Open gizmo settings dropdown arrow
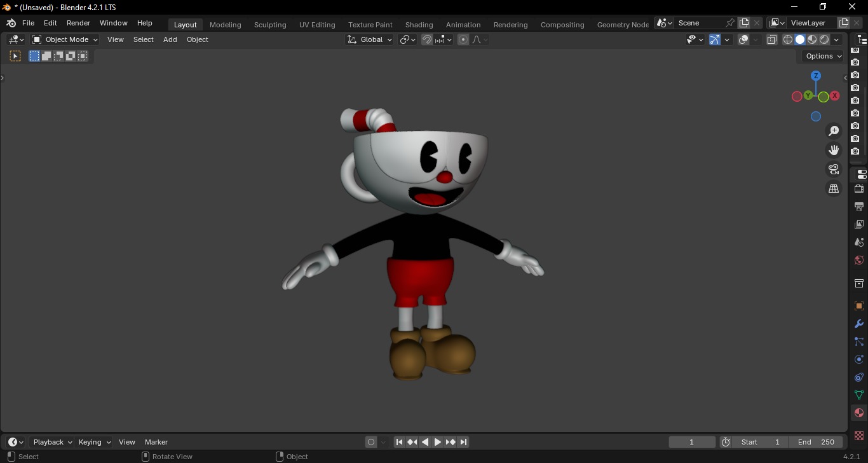 (x=727, y=39)
